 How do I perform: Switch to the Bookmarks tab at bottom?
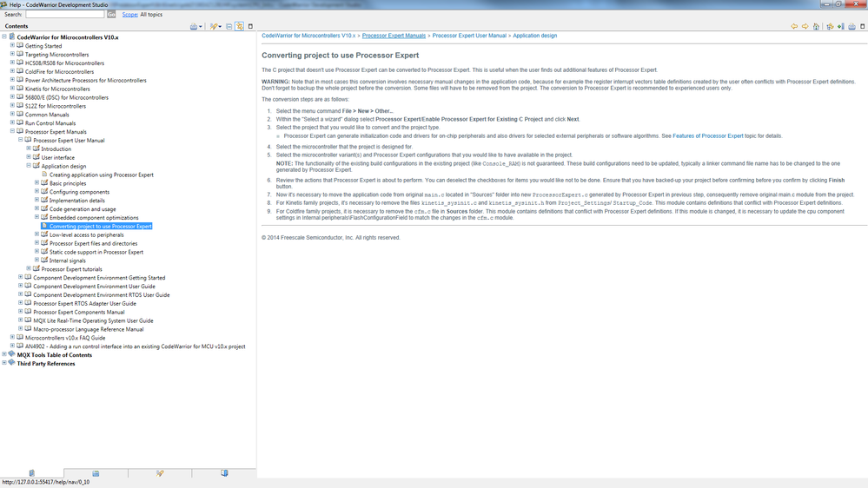click(224, 473)
